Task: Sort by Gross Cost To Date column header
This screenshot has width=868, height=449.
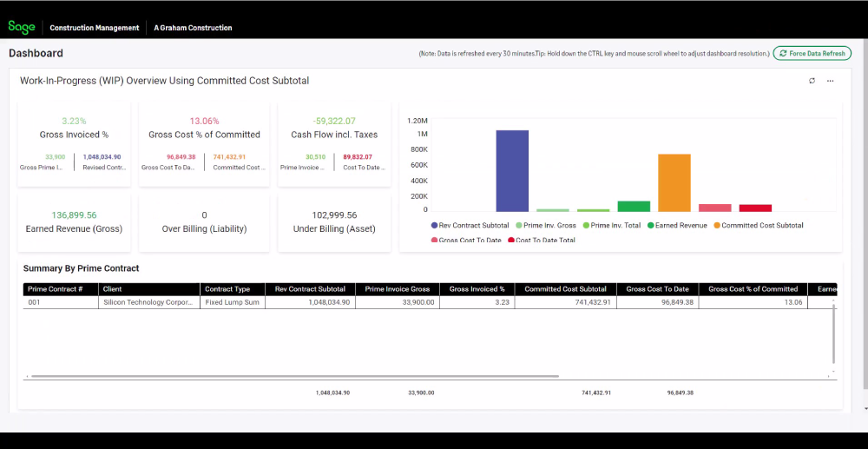Action: pos(658,289)
